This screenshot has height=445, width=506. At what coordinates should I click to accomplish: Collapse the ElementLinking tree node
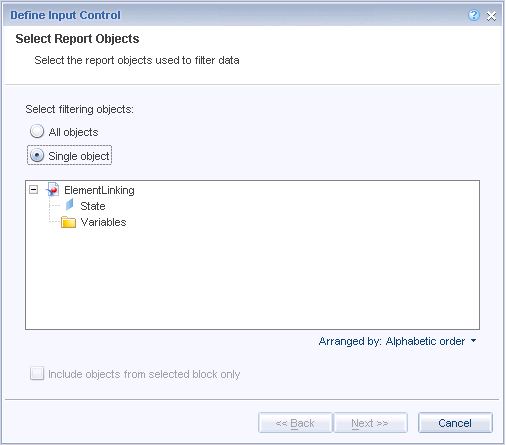click(33, 190)
